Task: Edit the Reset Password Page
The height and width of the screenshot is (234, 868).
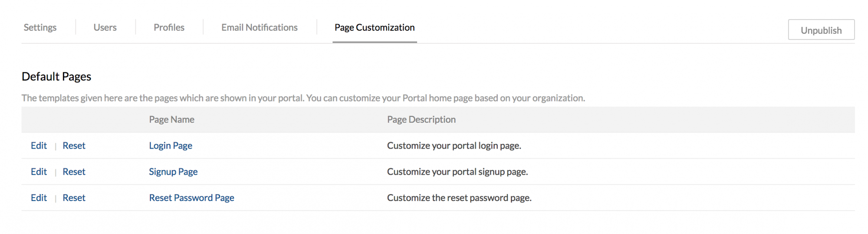Action: tap(39, 198)
